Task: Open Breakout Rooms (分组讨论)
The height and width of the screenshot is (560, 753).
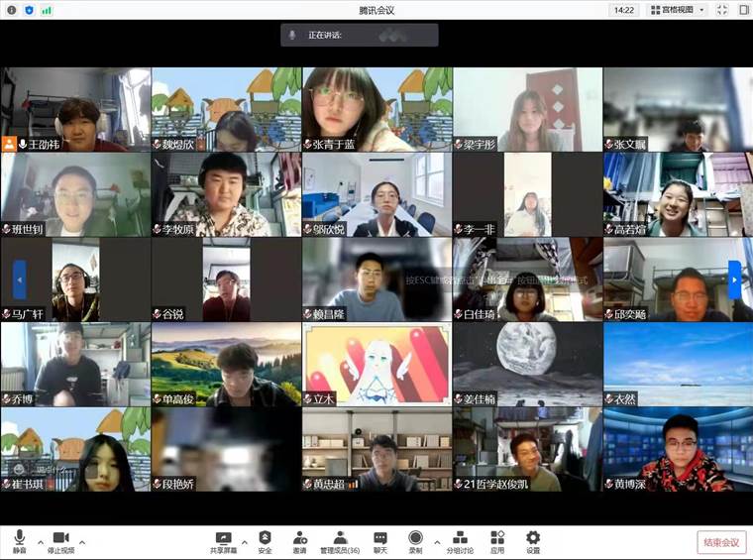Action: (459, 541)
